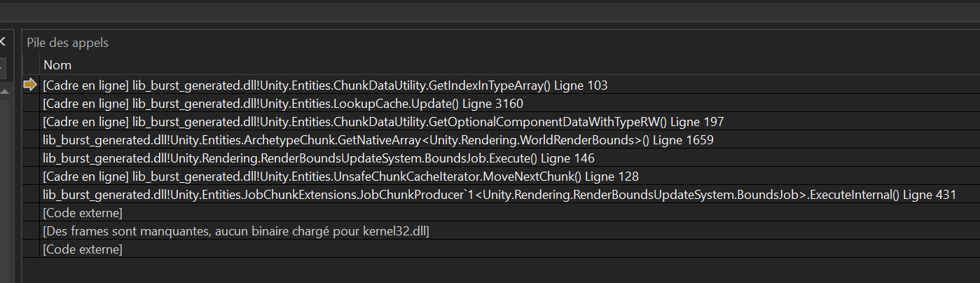Sort by the Nom column header
Screen dimensions: 980x283
point(57,65)
